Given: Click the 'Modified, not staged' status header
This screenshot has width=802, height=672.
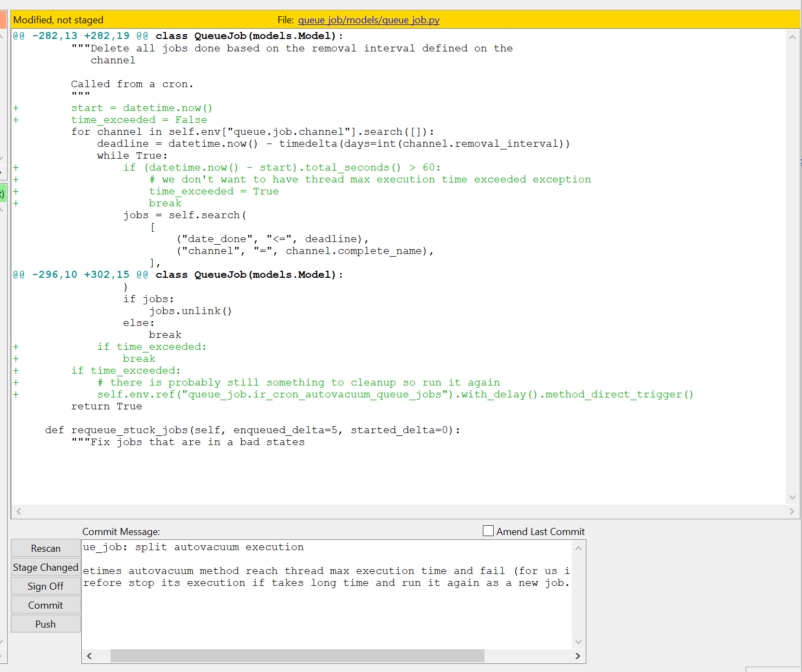Looking at the screenshot, I should 59,20.
